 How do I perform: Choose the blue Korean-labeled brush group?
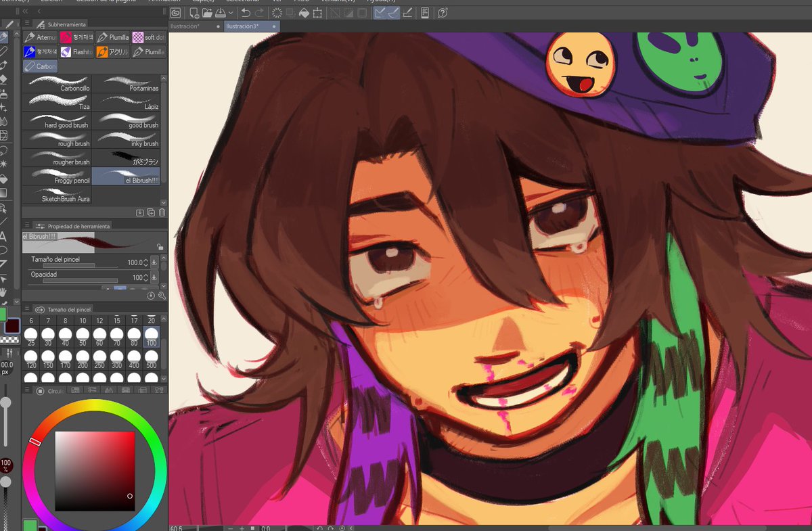point(40,51)
